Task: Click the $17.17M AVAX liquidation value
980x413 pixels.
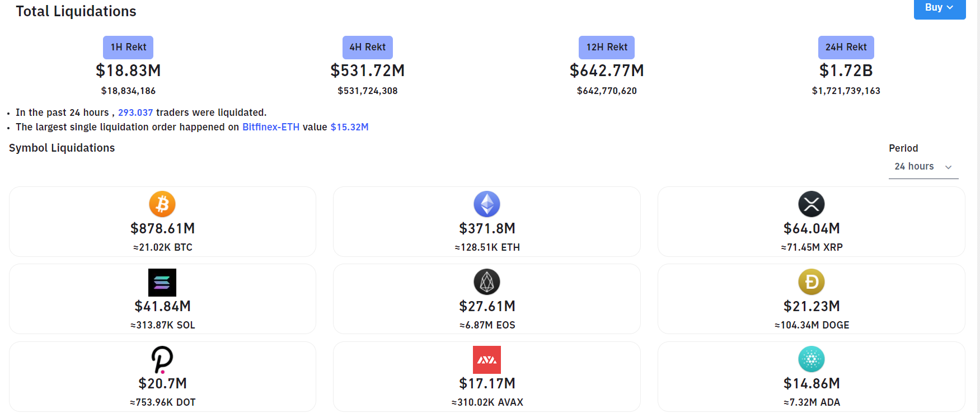Action: (x=487, y=383)
